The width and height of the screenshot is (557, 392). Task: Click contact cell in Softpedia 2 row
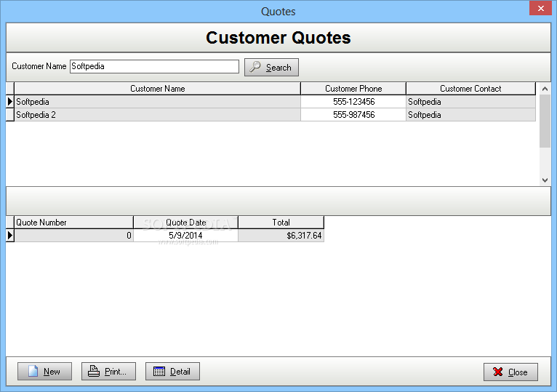(x=470, y=115)
